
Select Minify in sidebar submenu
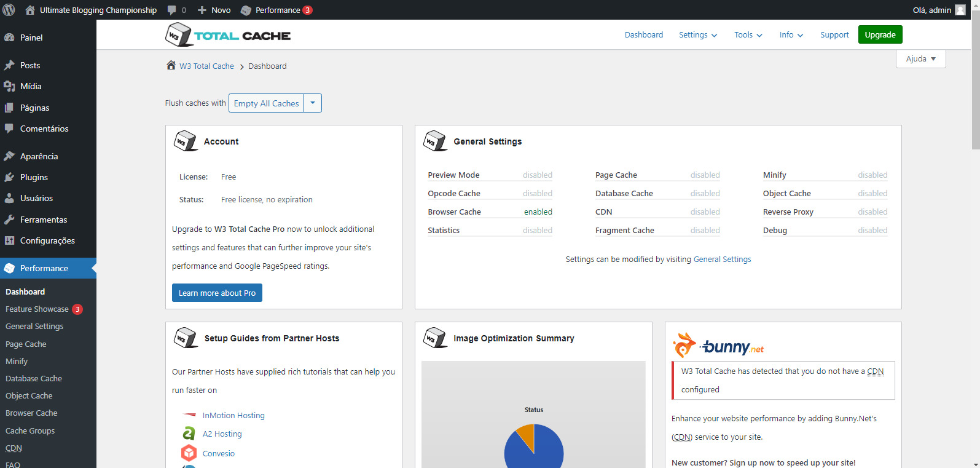[x=17, y=362]
